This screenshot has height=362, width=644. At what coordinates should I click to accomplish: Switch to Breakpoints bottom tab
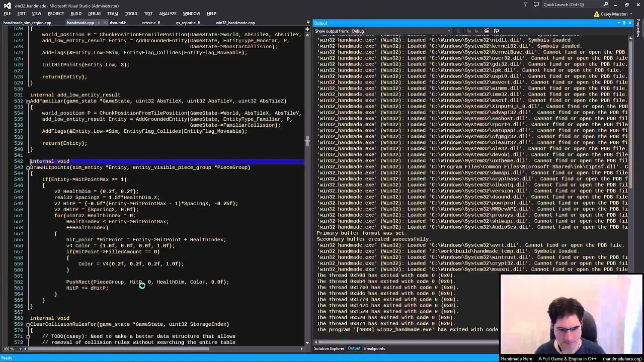[374, 348]
